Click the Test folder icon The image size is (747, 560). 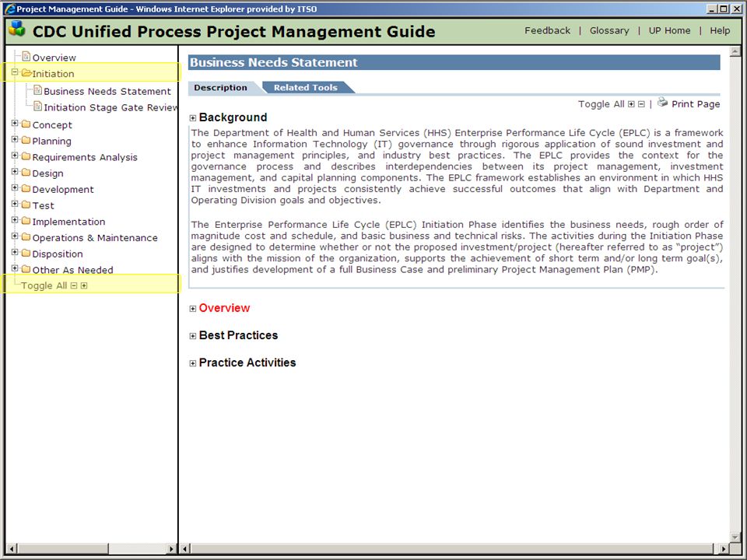coord(26,205)
